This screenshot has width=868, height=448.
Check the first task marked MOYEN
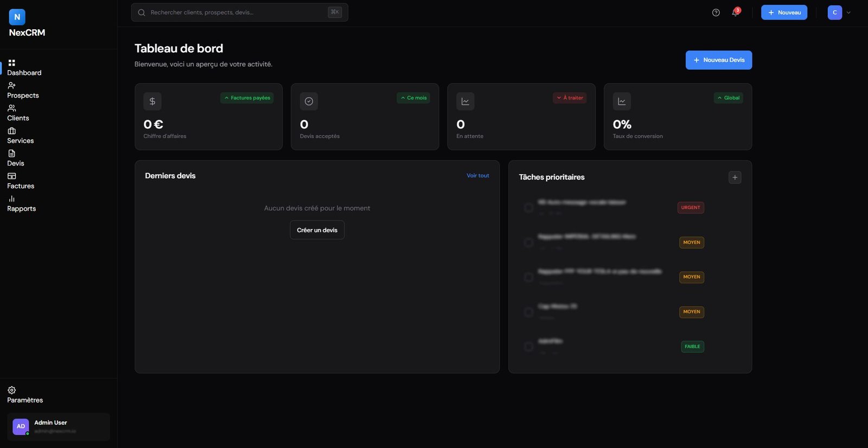[x=528, y=243]
